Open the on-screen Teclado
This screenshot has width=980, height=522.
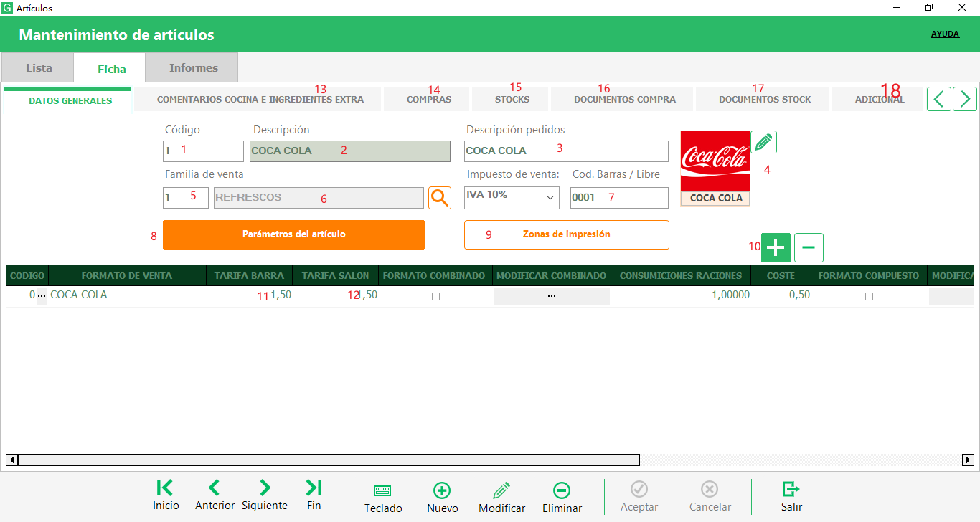click(382, 497)
